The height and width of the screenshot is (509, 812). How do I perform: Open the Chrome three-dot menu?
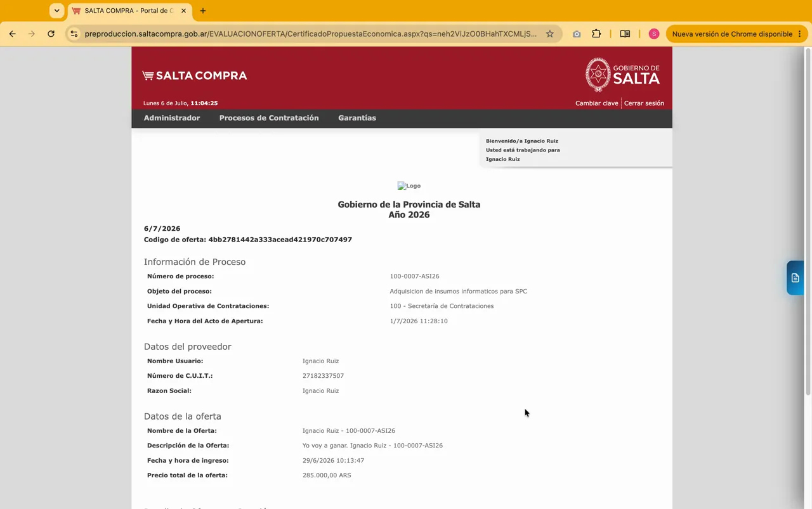800,34
